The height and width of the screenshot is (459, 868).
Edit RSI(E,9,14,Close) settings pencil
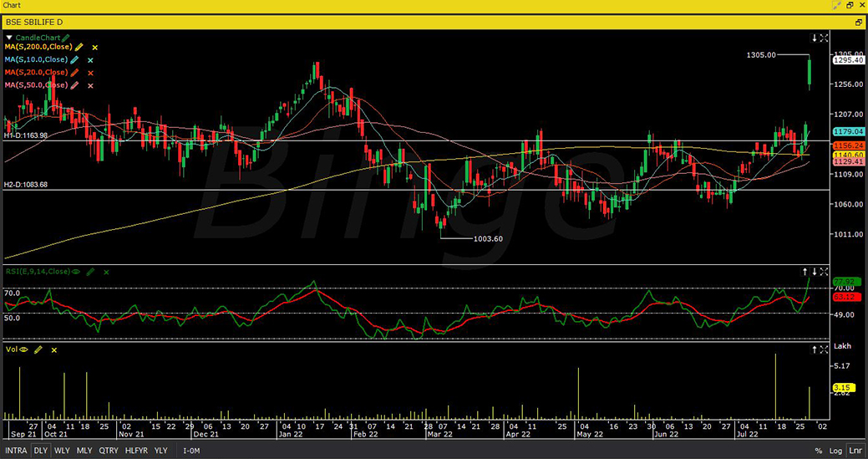(x=91, y=272)
